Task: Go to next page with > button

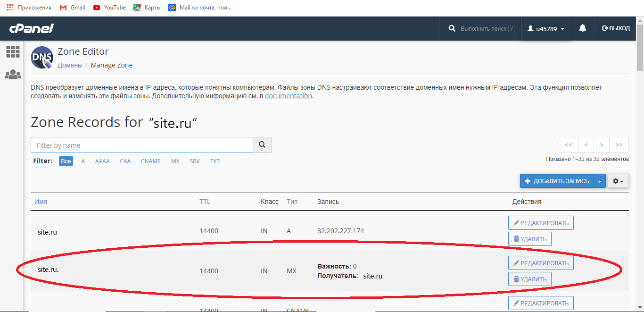Action: pos(602,144)
